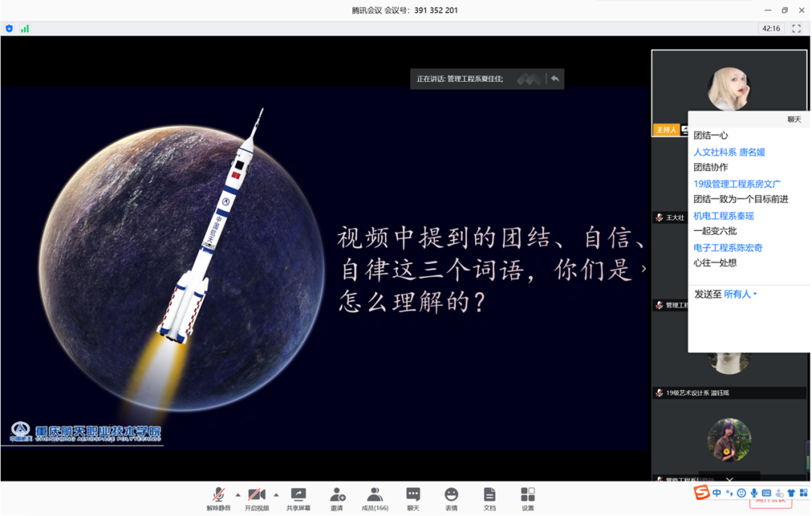This screenshot has height=516, width=812.
Task: Click chat message 团结一心
Action: coord(710,135)
